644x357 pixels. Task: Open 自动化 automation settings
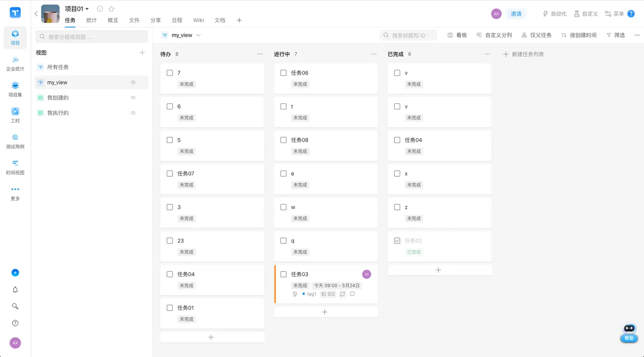pyautogui.click(x=555, y=14)
